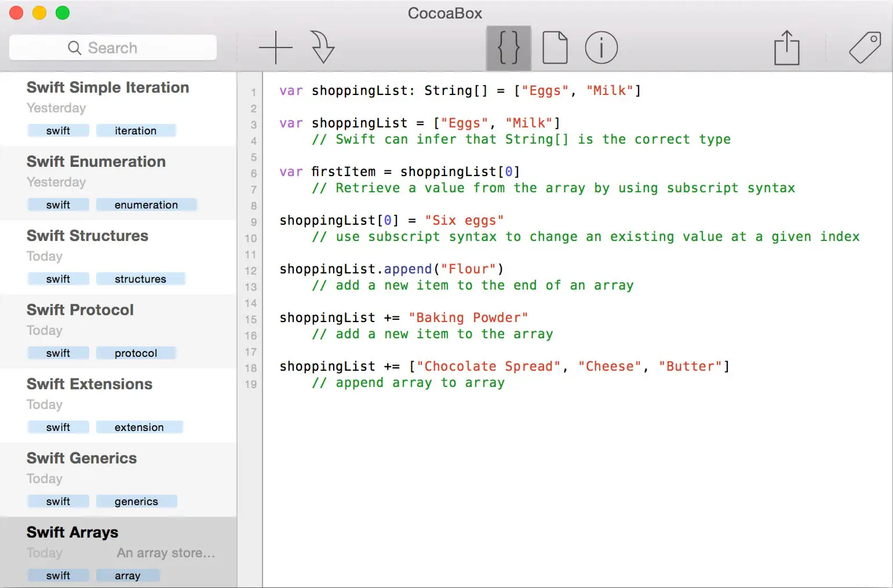Choose the Swift Extensions snippet
The image size is (893, 588).
(x=118, y=406)
